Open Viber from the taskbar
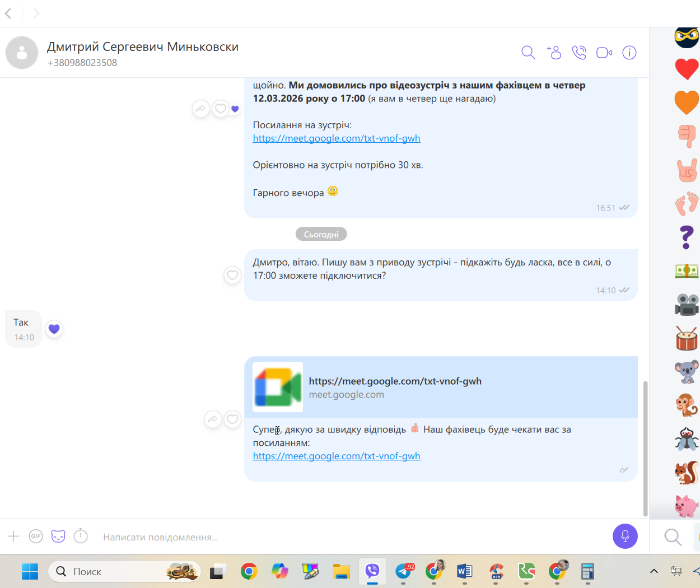Image resolution: width=700 pixels, height=588 pixels. click(372, 571)
